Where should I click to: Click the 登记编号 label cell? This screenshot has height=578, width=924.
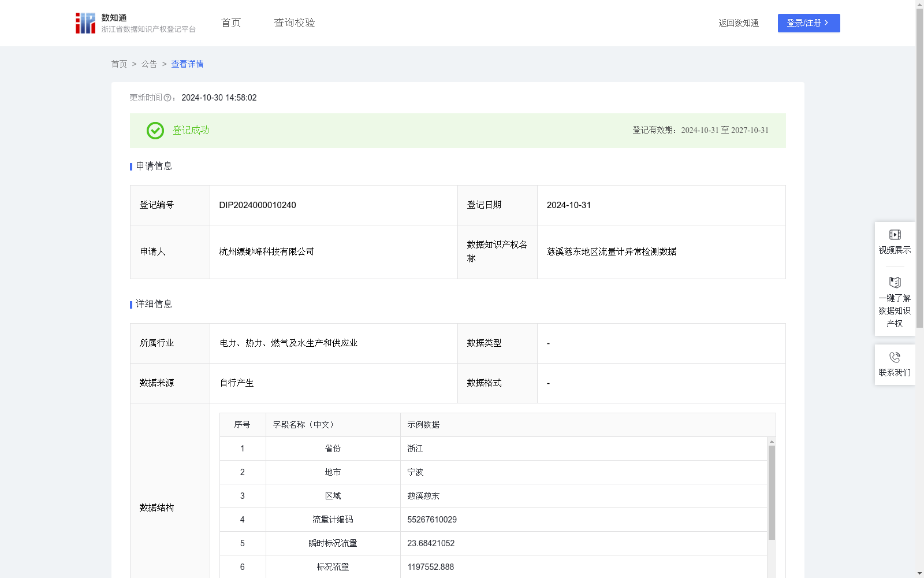170,205
